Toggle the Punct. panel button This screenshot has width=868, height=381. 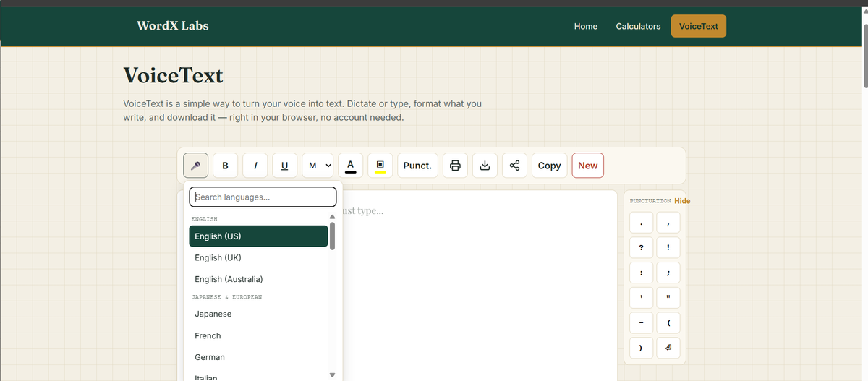coord(417,166)
